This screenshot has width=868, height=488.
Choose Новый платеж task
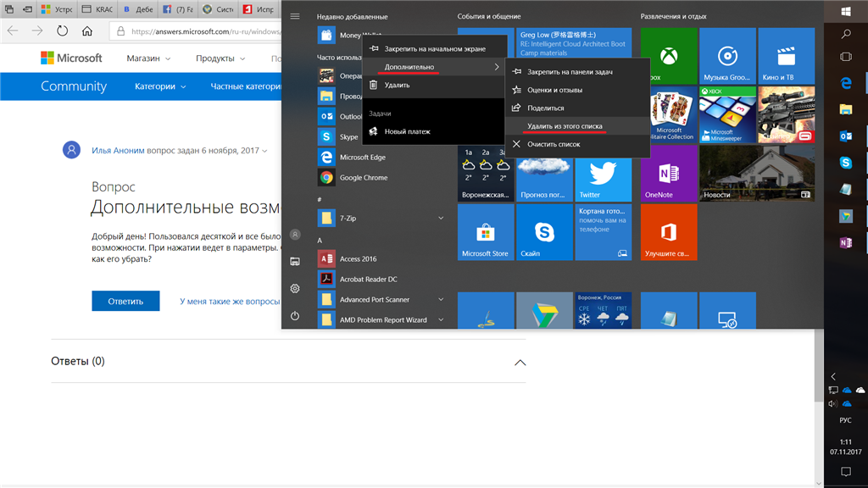point(435,131)
